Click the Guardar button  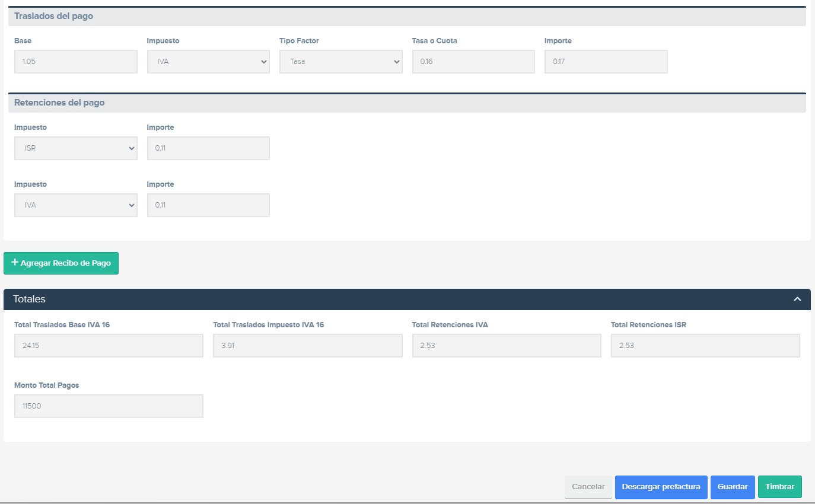[732, 487]
